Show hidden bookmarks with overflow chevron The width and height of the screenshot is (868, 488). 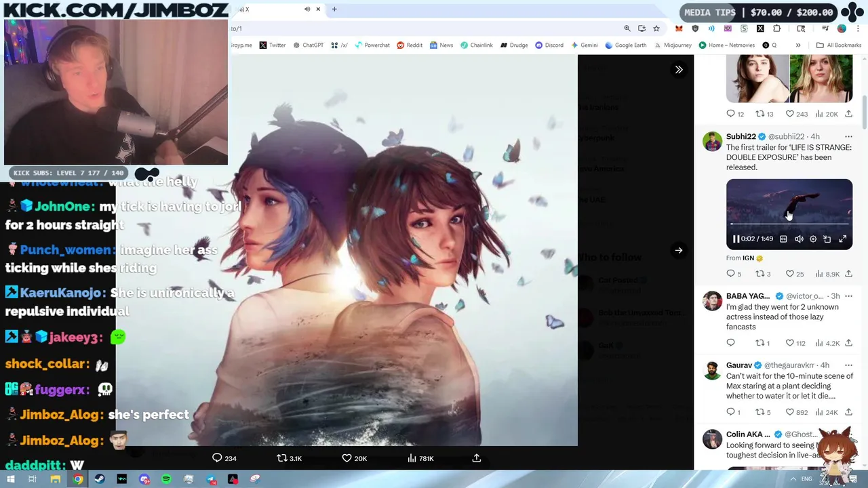[x=798, y=45]
